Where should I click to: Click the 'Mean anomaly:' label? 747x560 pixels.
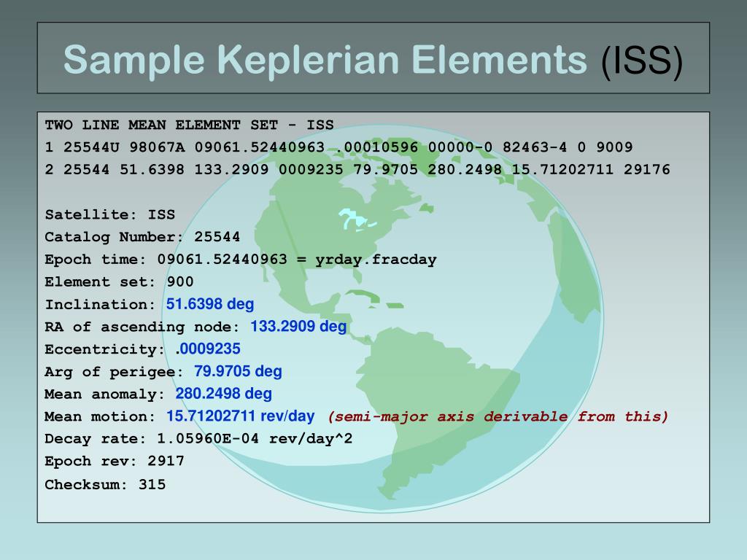pos(105,394)
